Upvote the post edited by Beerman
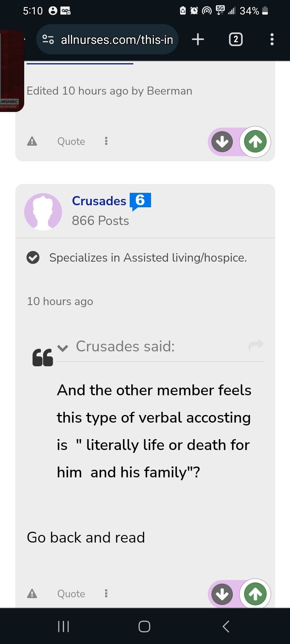Viewport: 290px width, 644px height. (x=255, y=141)
